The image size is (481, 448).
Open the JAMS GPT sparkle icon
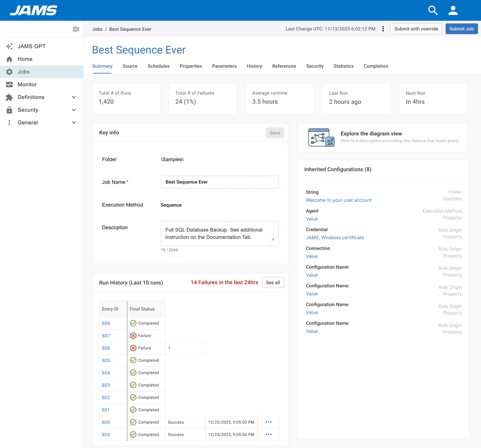click(x=9, y=46)
